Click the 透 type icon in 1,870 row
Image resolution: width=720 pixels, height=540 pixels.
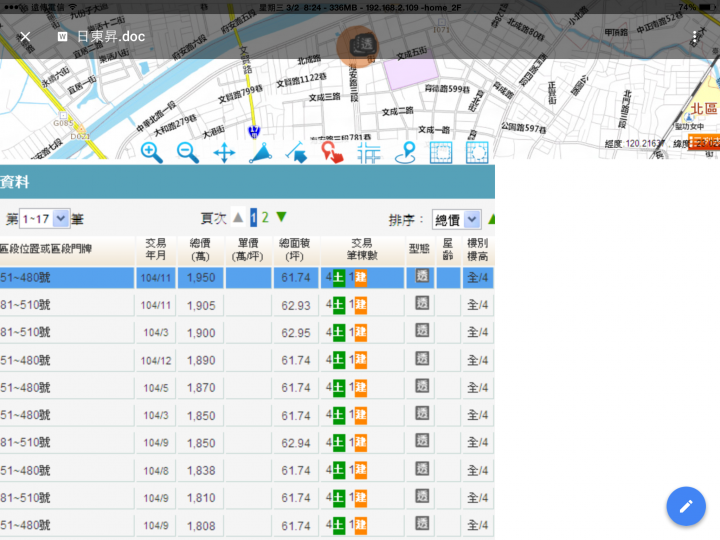422,386
